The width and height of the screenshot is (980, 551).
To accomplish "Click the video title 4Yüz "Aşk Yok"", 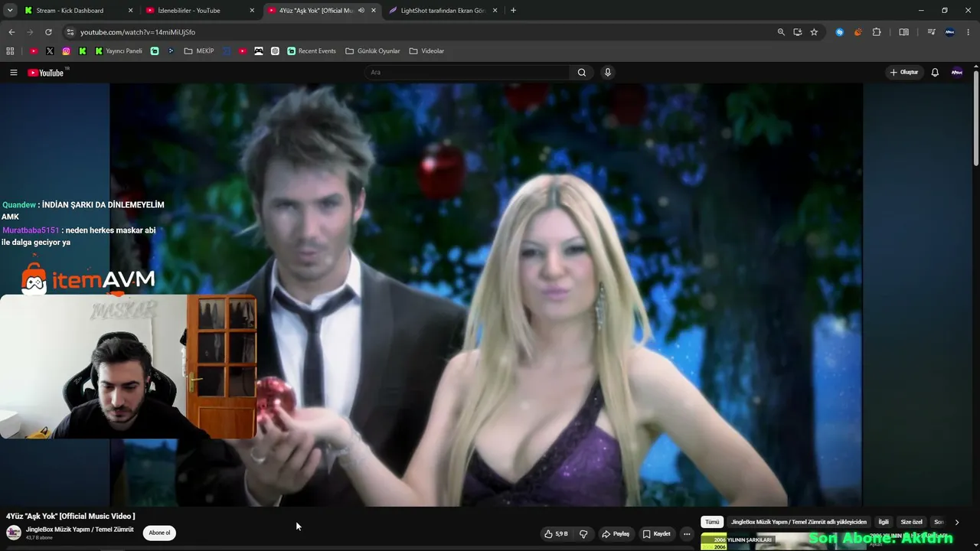I will (x=70, y=516).
